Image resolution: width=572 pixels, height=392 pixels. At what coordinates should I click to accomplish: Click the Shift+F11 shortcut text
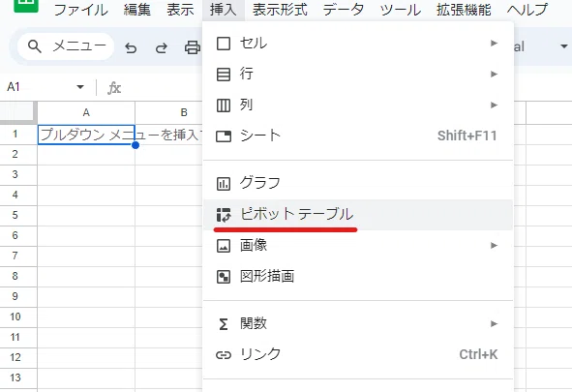pyautogui.click(x=467, y=136)
